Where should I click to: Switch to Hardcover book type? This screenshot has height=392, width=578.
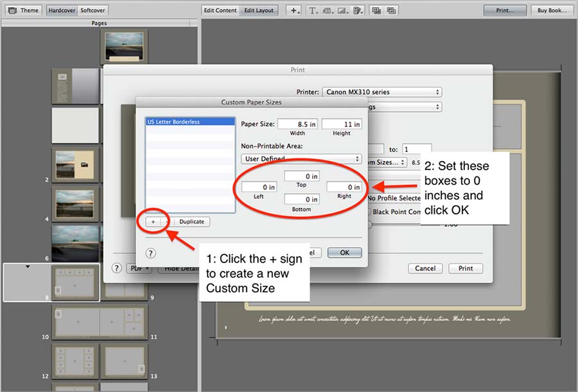click(62, 10)
